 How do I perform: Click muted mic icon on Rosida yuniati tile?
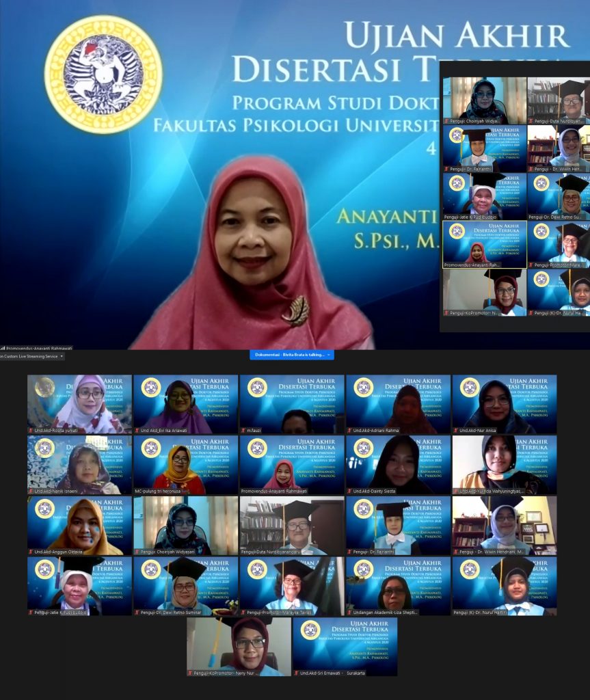click(31, 431)
